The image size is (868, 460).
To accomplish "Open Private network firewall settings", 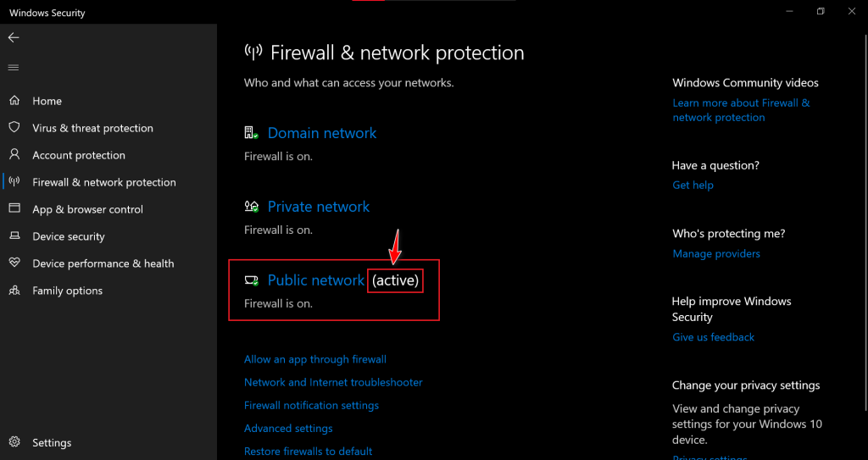I will 319,207.
